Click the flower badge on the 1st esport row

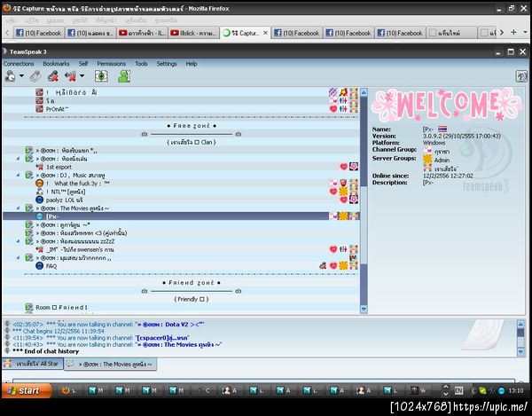tap(354, 166)
